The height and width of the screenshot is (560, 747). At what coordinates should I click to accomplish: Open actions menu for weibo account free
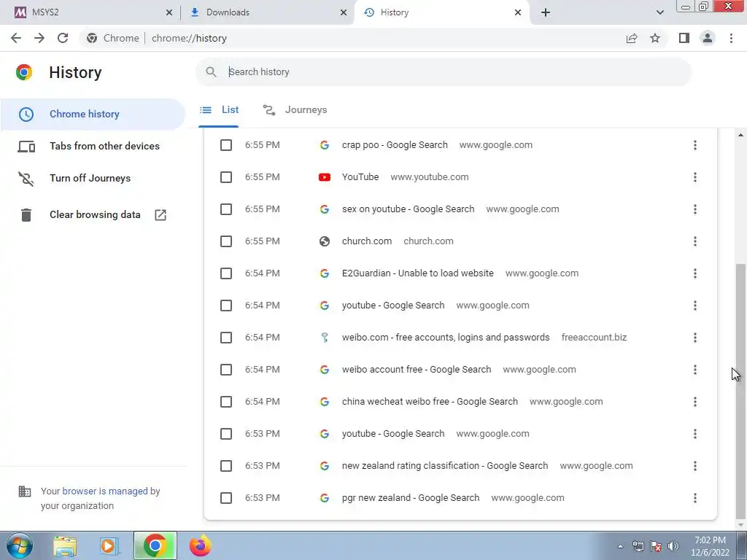695,370
